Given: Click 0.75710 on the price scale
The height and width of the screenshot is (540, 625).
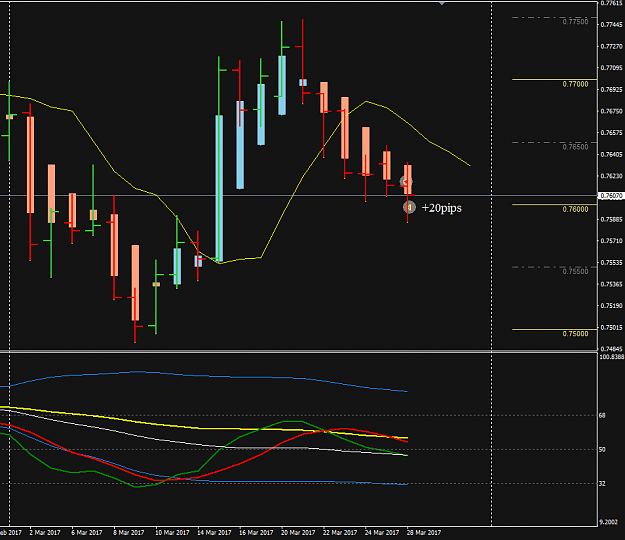Looking at the screenshot, I should 611,241.
